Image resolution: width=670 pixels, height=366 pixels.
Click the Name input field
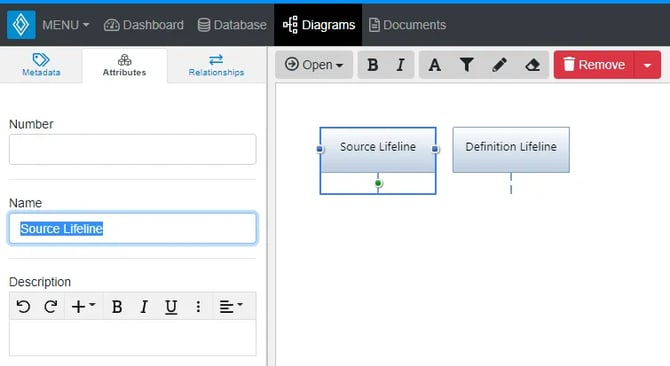[132, 228]
